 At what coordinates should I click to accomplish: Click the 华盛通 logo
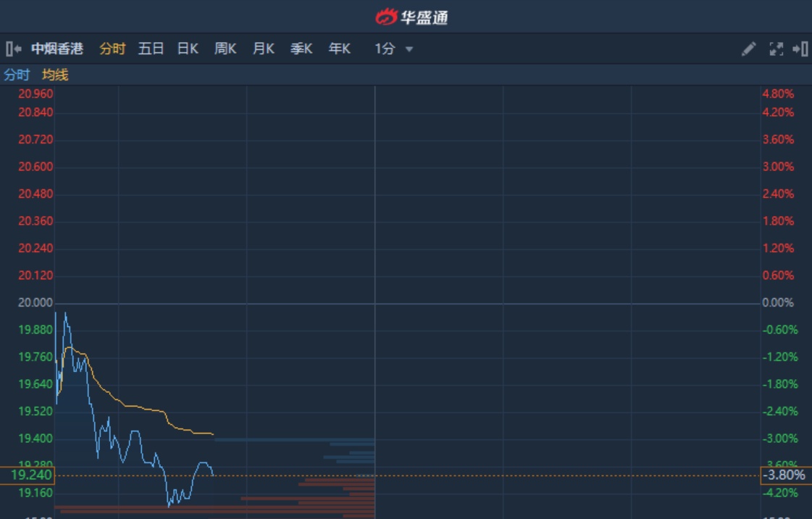411,17
